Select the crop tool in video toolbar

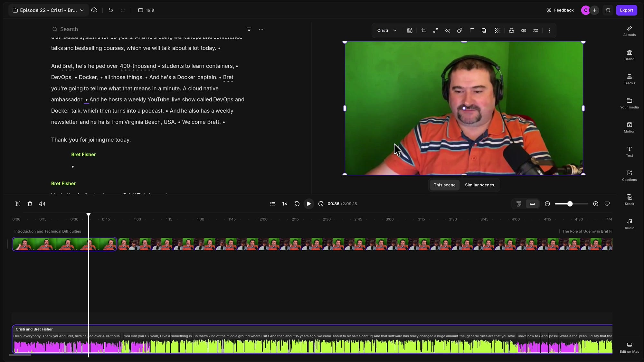point(423,31)
